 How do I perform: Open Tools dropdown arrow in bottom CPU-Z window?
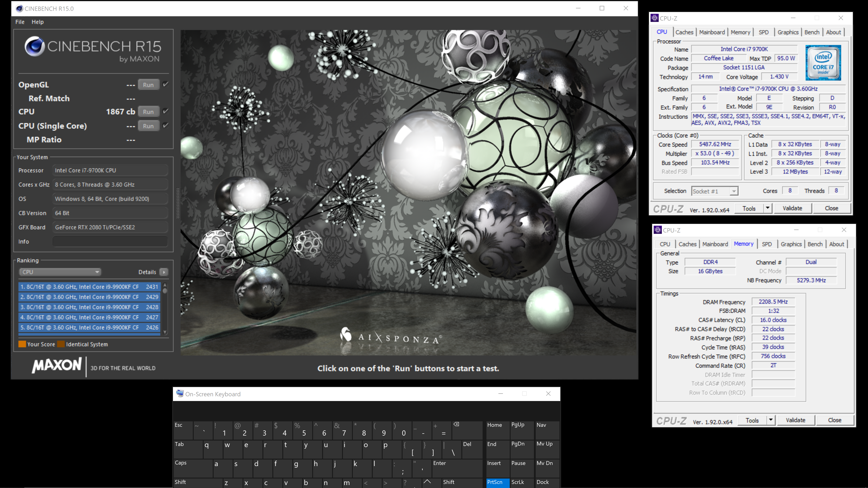(x=771, y=420)
